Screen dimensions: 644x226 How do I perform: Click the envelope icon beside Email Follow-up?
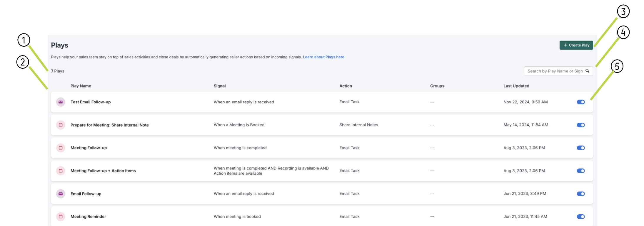(61, 194)
